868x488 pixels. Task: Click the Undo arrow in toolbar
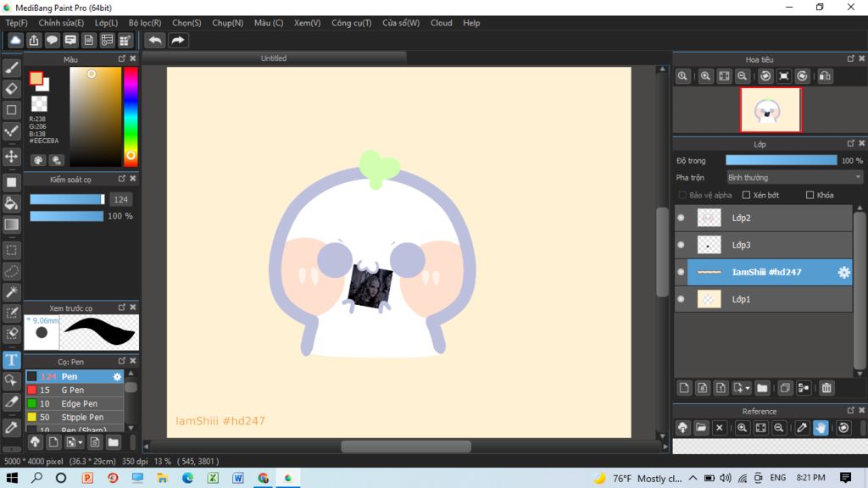click(x=155, y=41)
